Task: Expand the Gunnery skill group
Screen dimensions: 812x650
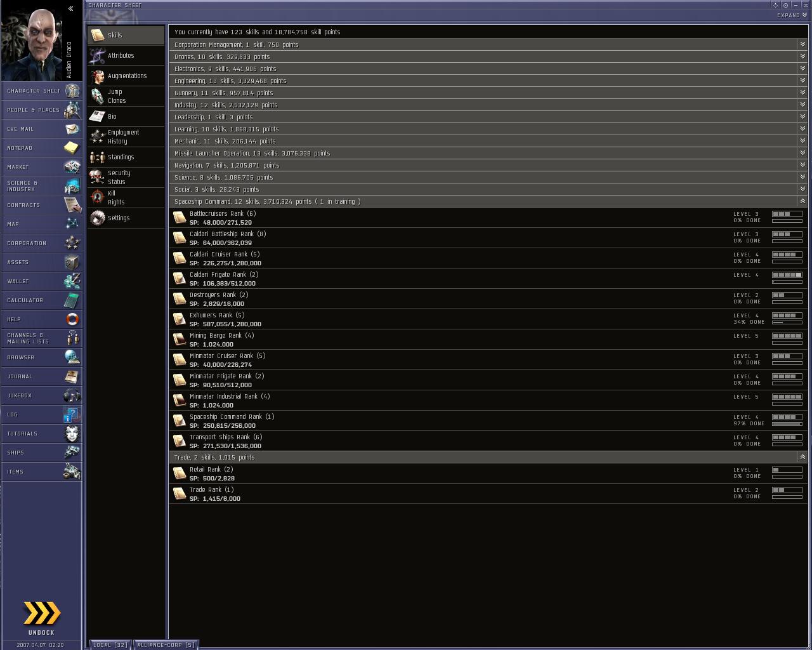Action: [x=802, y=93]
